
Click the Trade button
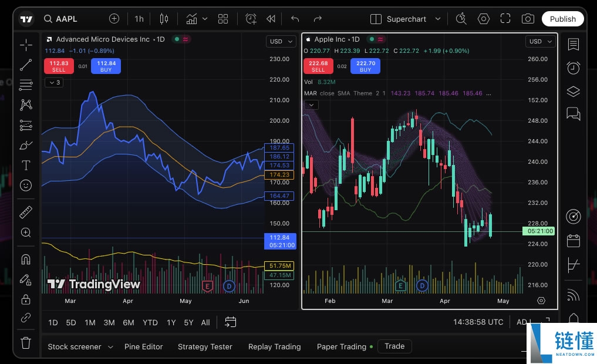tap(394, 346)
